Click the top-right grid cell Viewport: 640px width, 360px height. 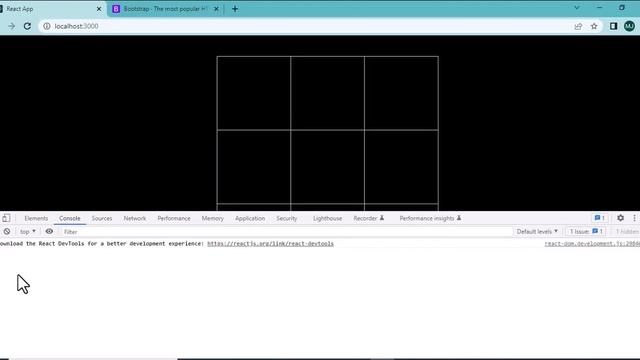pos(401,93)
